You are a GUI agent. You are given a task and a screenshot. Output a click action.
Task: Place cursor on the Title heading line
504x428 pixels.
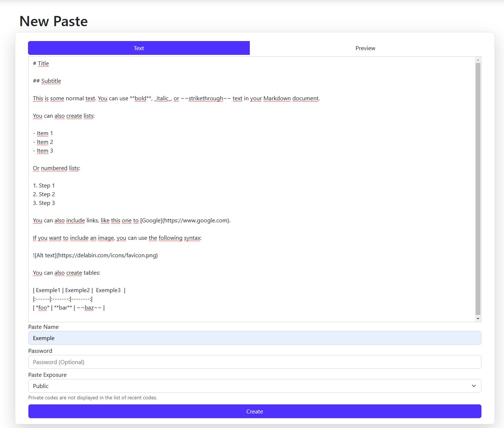41,63
